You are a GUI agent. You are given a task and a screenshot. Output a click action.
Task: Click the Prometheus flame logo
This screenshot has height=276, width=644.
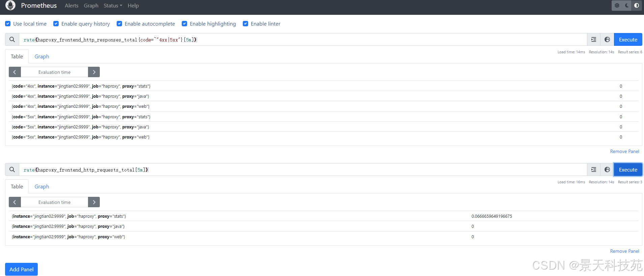[x=10, y=5]
